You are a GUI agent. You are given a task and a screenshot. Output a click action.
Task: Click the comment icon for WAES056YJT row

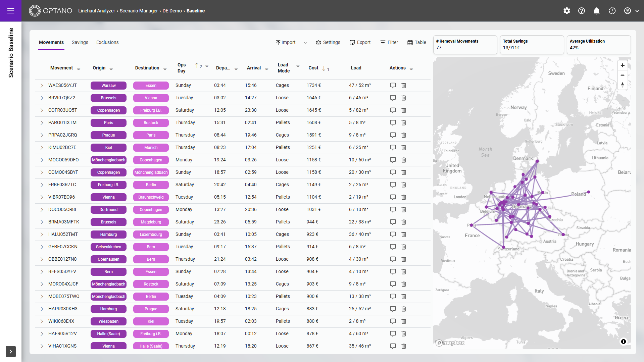tap(393, 86)
